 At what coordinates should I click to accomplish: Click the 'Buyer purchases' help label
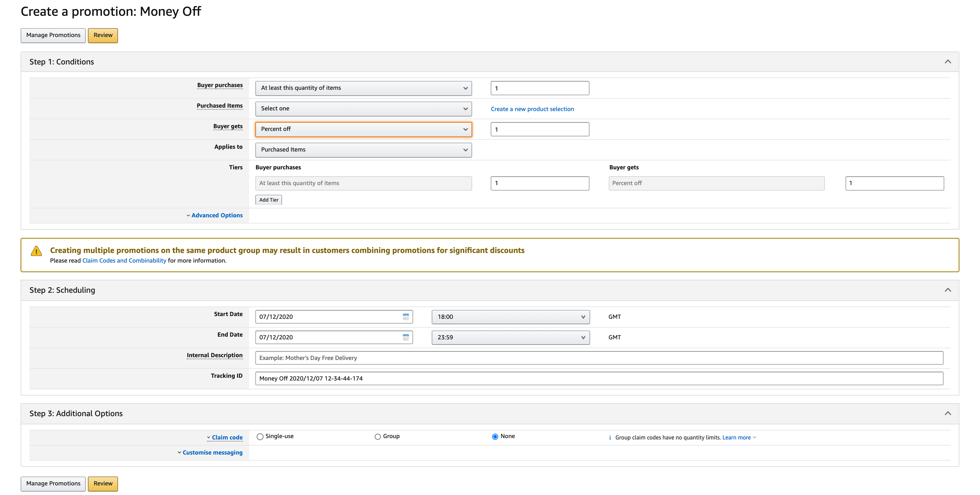pyautogui.click(x=220, y=85)
